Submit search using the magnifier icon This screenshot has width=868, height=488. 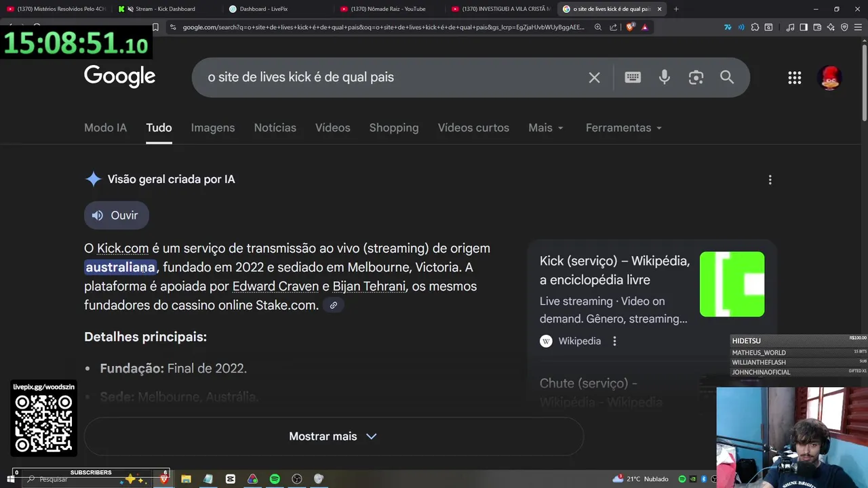[x=727, y=77]
